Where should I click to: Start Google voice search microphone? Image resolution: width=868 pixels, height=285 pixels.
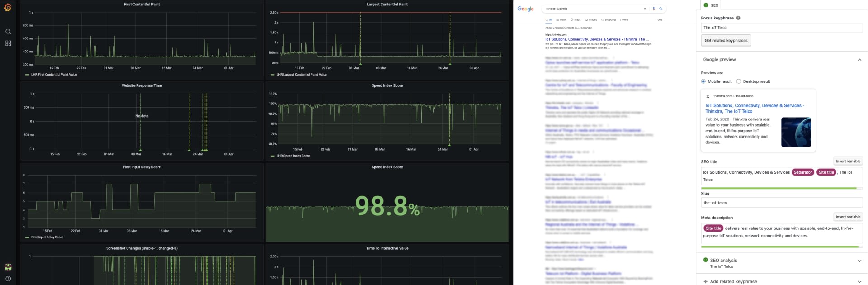click(654, 9)
